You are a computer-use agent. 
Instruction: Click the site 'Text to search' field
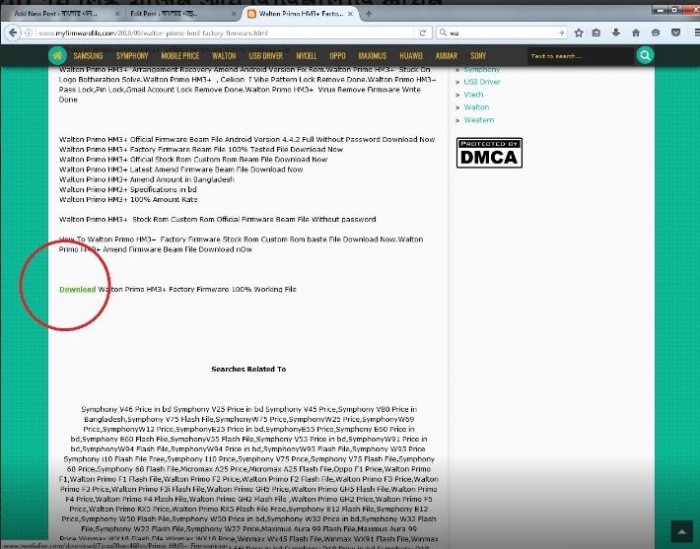[x=580, y=56]
